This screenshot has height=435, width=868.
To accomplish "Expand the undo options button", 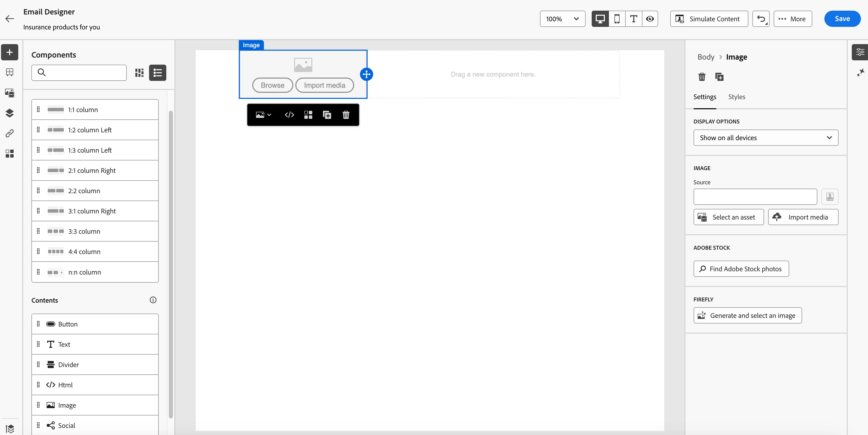I will pyautogui.click(x=761, y=19).
